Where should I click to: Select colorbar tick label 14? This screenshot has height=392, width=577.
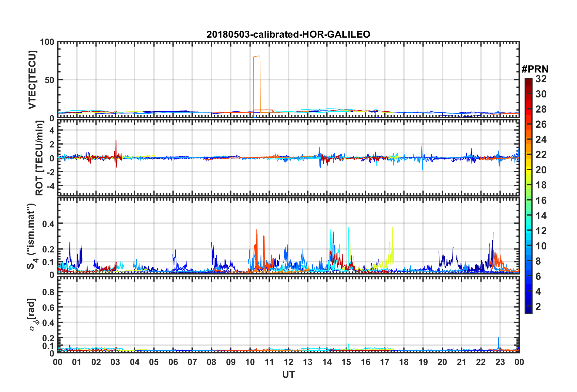pyautogui.click(x=541, y=216)
